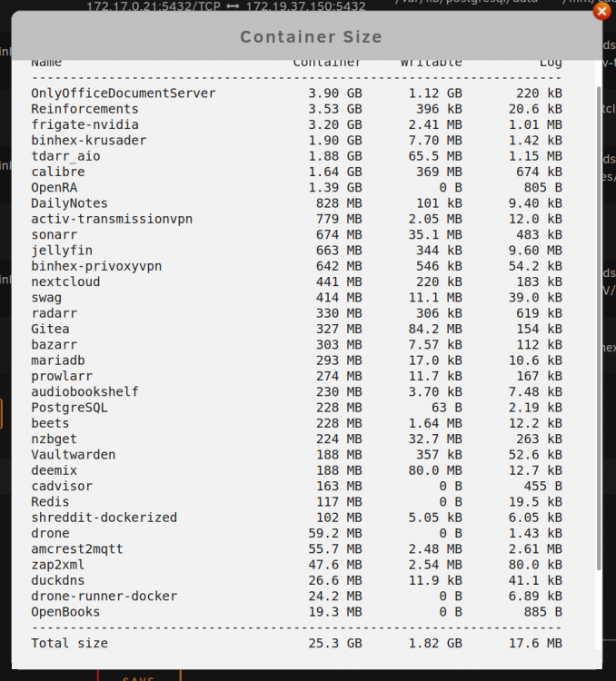This screenshot has width=616, height=681.
Task: Click the total container size 25.3 GB
Action: [335, 643]
